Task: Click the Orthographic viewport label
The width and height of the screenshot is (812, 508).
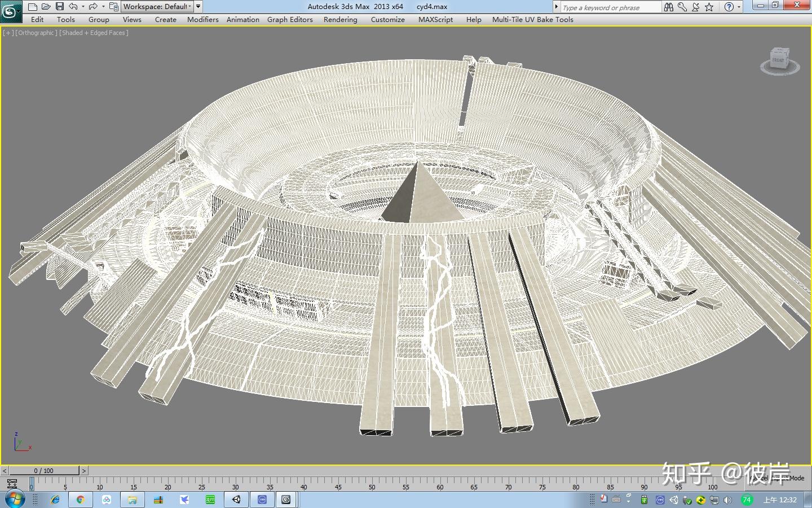Action: click(x=37, y=33)
